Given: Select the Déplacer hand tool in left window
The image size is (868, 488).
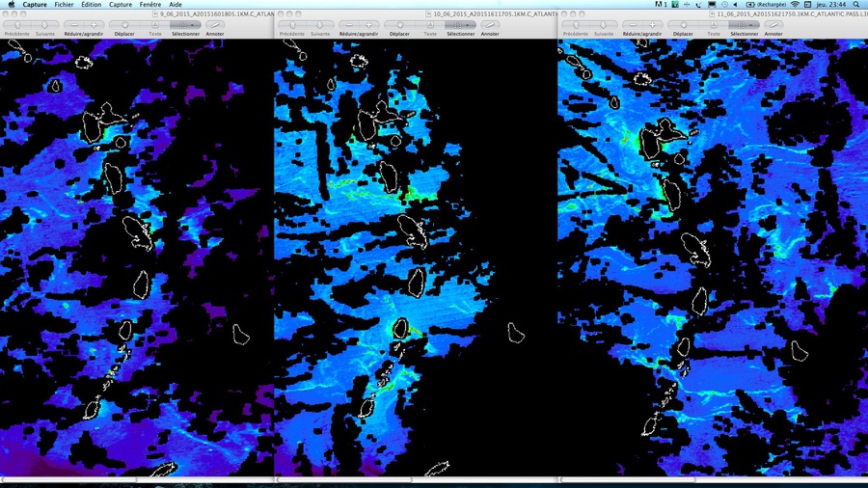Looking at the screenshot, I should coord(125,24).
